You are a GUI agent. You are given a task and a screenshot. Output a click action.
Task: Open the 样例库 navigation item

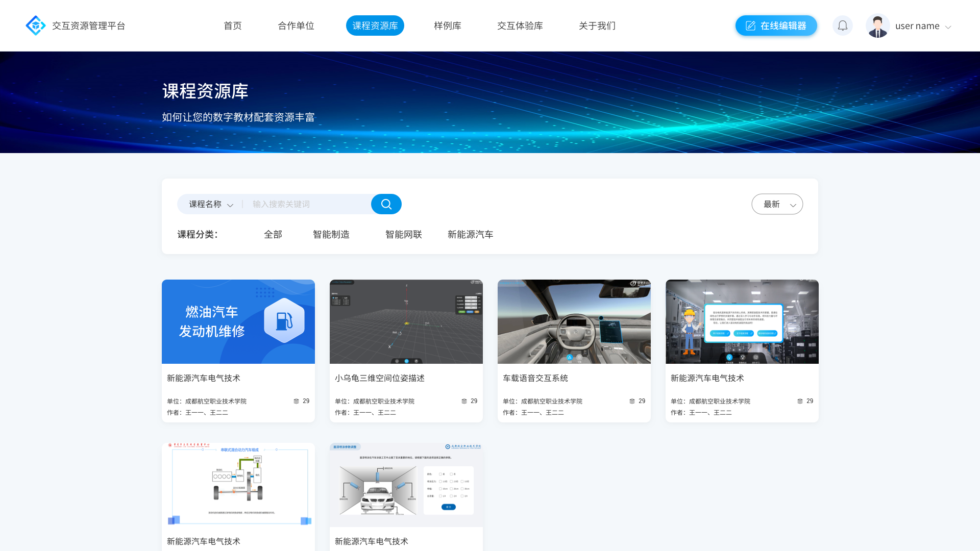pyautogui.click(x=447, y=26)
